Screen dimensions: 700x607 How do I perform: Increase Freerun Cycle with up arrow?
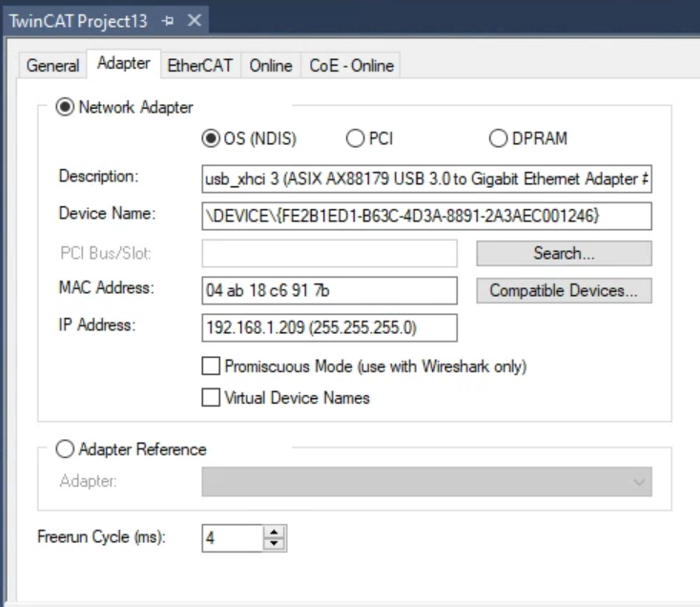pos(274,532)
